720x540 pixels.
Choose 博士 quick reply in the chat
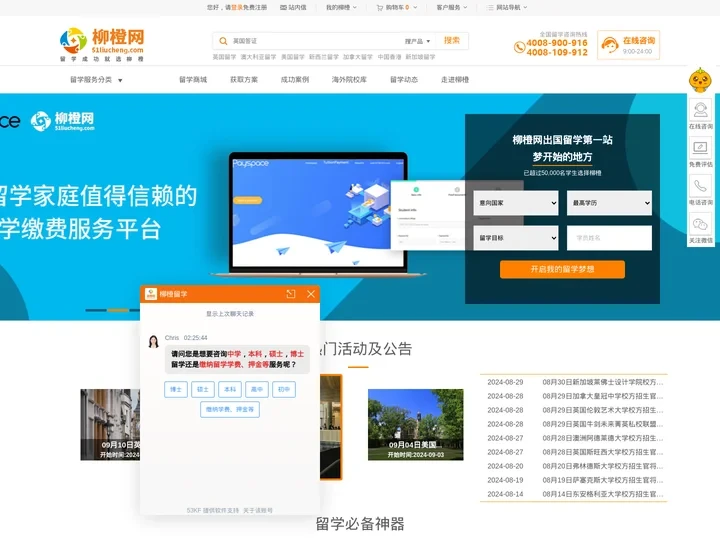[x=176, y=389]
